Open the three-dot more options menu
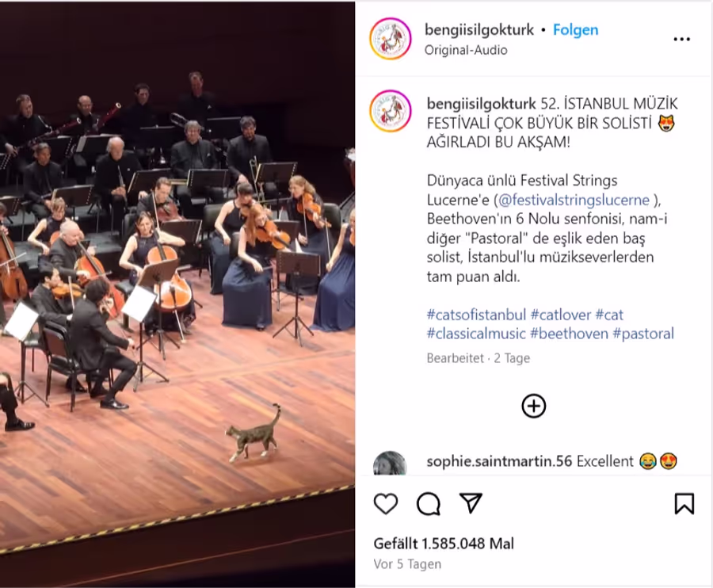Image resolution: width=713 pixels, height=588 pixels. [x=681, y=40]
